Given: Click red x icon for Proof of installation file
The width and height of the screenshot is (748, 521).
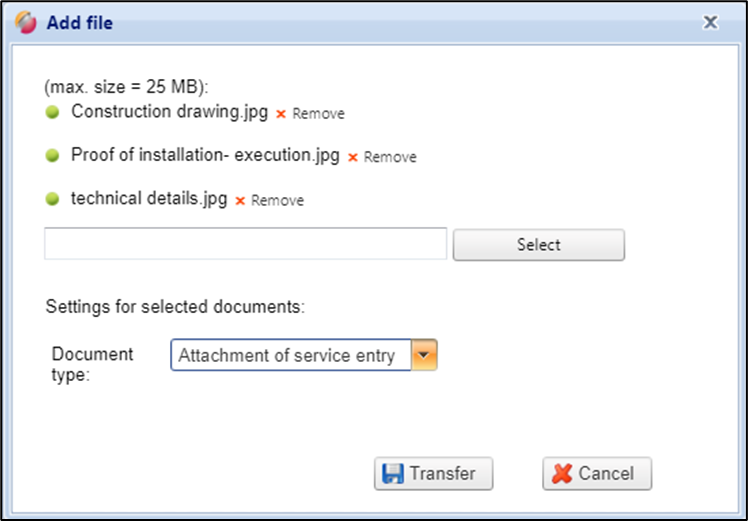Looking at the screenshot, I should (x=352, y=157).
